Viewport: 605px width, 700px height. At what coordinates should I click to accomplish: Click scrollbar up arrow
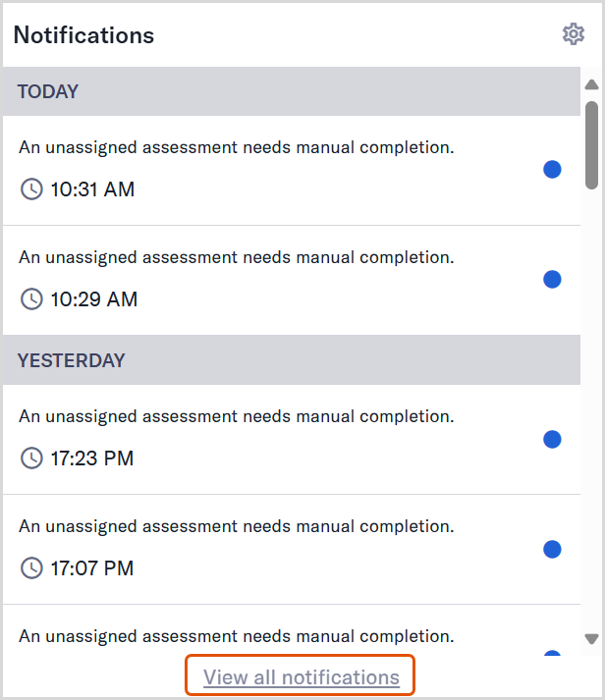pos(591,84)
